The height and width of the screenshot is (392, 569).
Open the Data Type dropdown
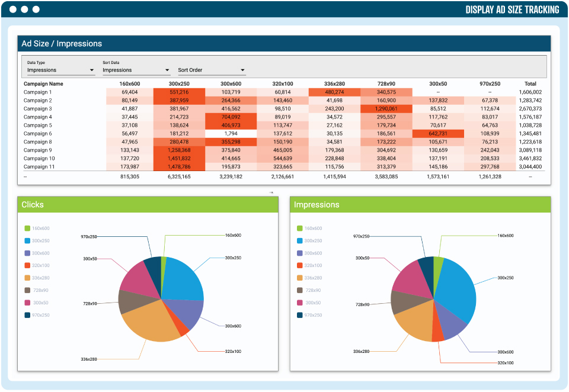[60, 70]
